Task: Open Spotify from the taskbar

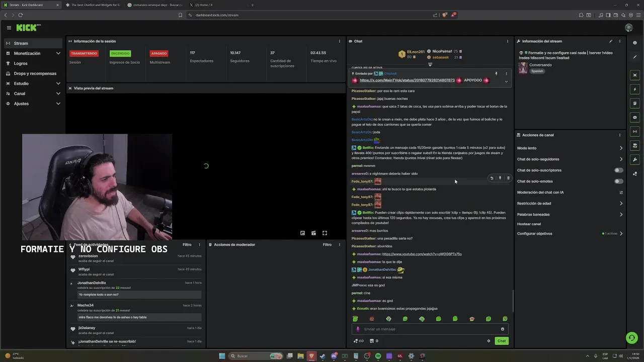Action: coord(378,356)
